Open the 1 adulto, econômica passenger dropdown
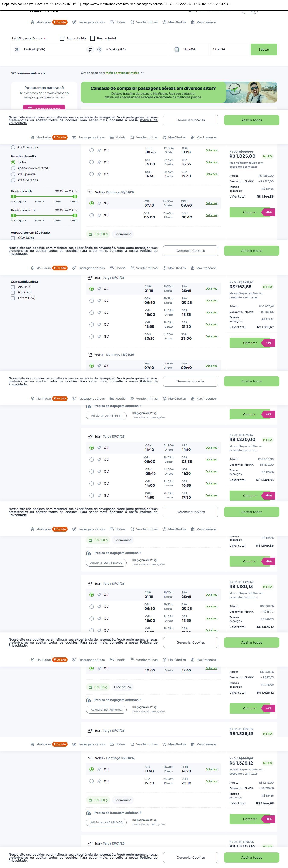 [29, 38]
